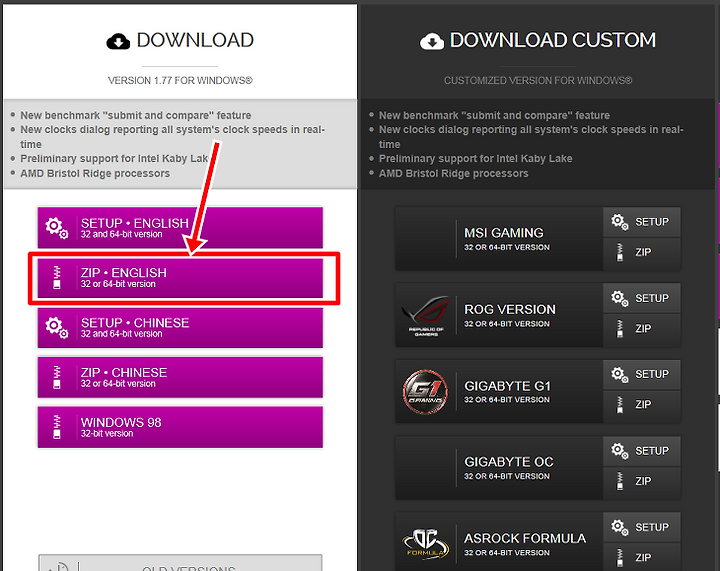Click 'Preliminary support for Intel Kaby Lake' in dark panel
720x571 pixels.
point(475,159)
